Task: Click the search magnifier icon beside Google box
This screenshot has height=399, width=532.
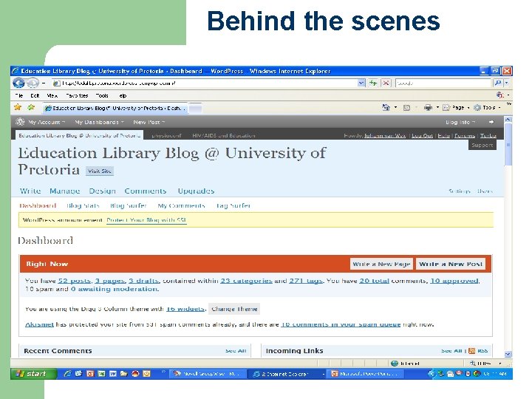Action: pos(498,83)
